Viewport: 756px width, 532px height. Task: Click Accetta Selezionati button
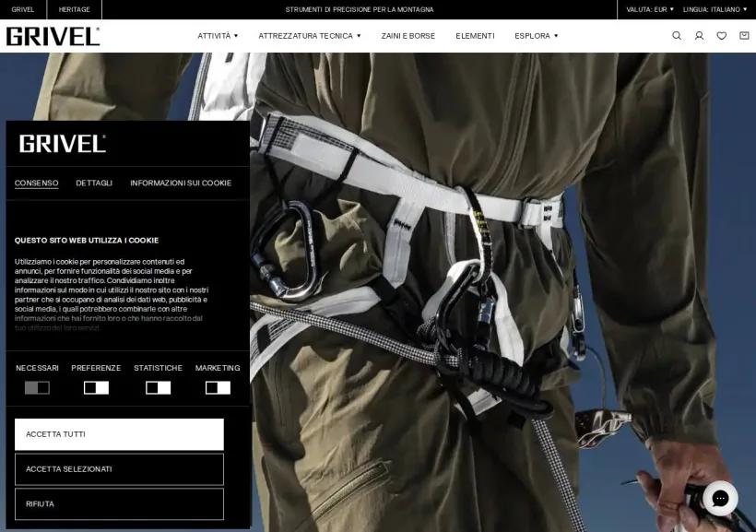[x=119, y=468]
